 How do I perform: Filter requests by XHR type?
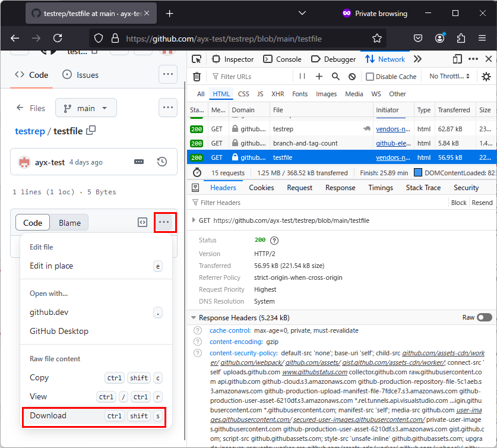point(278,94)
